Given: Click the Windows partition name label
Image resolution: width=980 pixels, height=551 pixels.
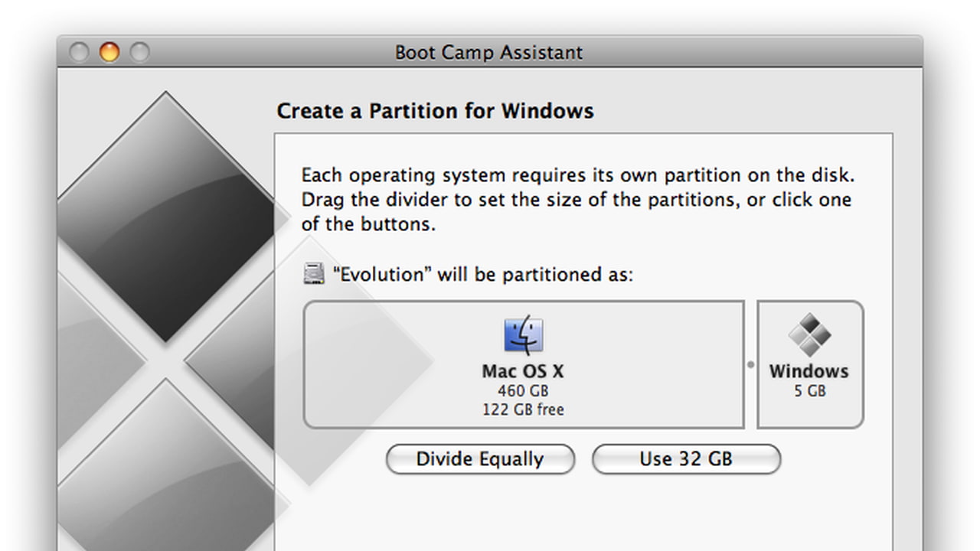Looking at the screenshot, I should 809,371.
